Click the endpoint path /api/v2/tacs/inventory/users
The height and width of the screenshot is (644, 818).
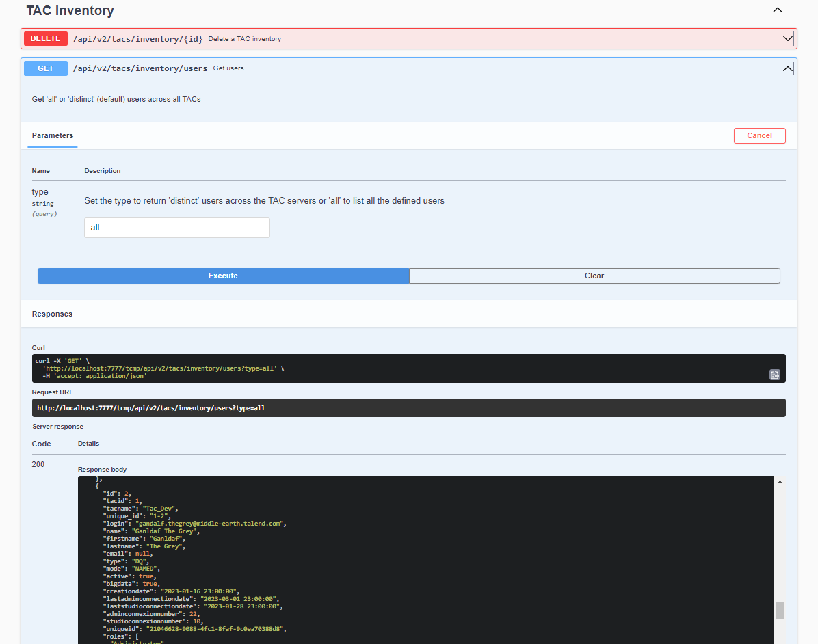138,68
